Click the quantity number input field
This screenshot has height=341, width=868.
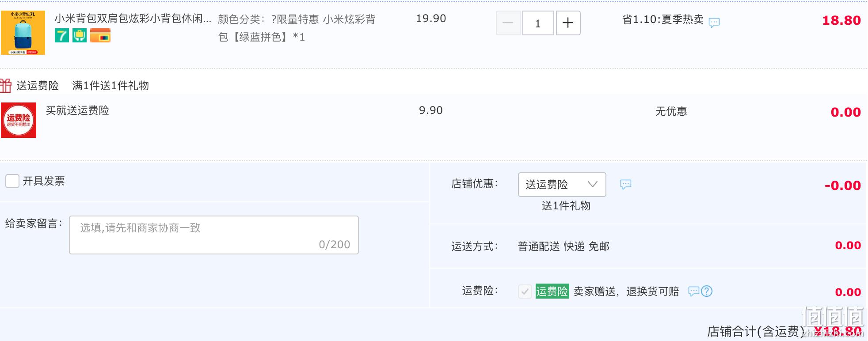tap(538, 23)
